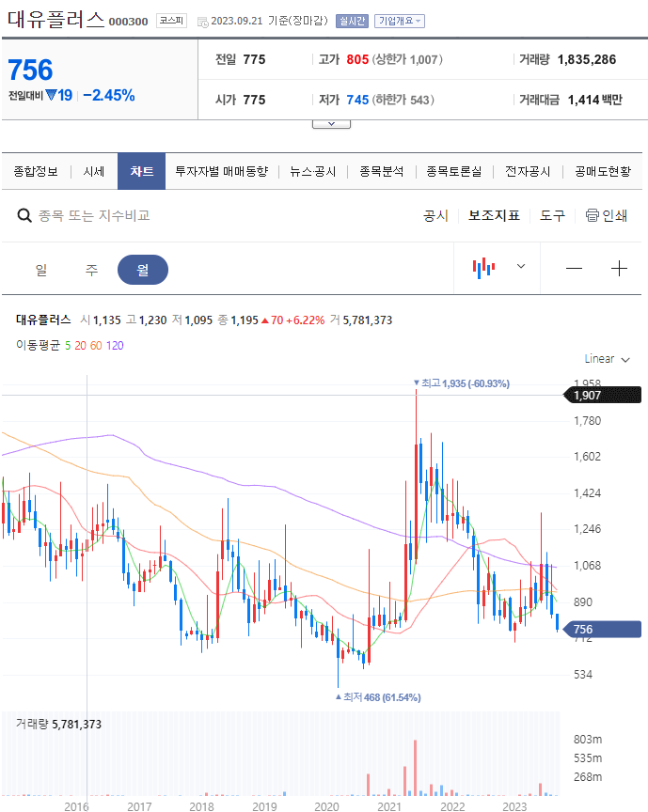Open the Linear scale dropdown
The width and height of the screenshot is (648, 812).
606,358
